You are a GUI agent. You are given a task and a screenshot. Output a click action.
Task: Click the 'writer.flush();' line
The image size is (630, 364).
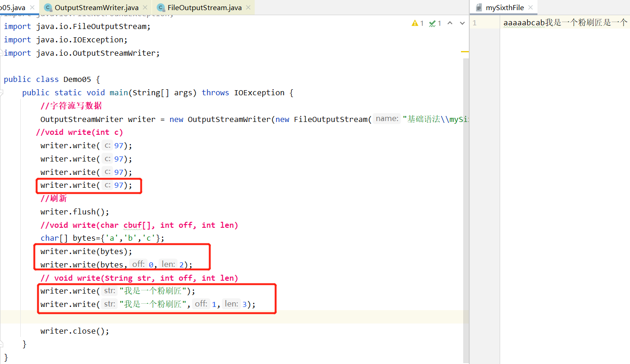click(75, 212)
